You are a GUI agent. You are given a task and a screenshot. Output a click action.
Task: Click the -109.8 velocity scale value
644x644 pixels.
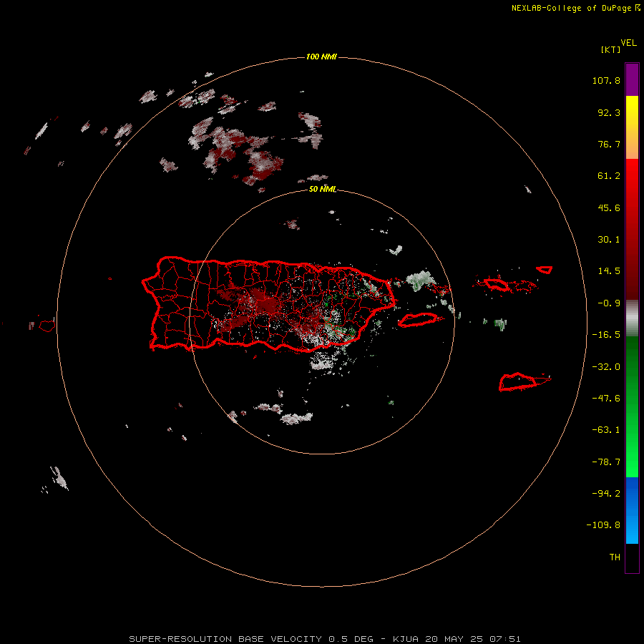coord(603,525)
